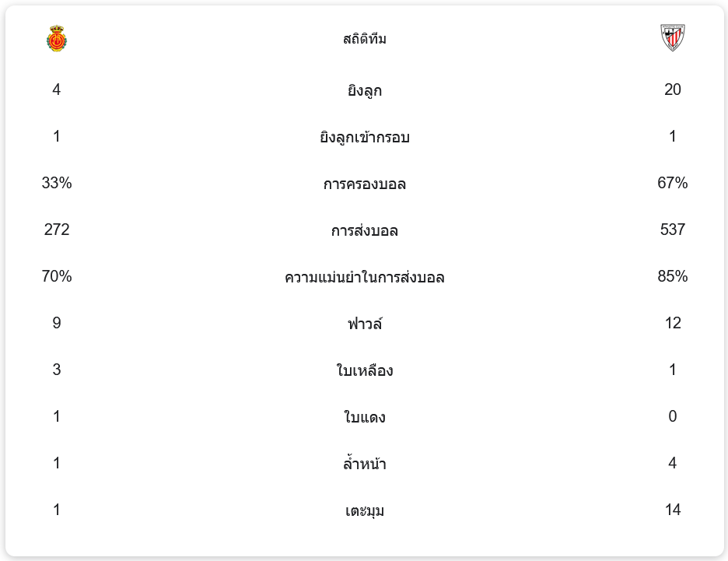The height and width of the screenshot is (561, 728).
Task: Select the 537 passes value
Action: [672, 230]
